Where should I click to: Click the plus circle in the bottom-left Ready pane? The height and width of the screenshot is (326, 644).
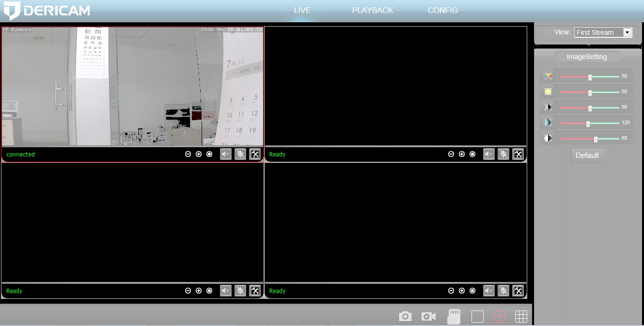pyautogui.click(x=199, y=291)
